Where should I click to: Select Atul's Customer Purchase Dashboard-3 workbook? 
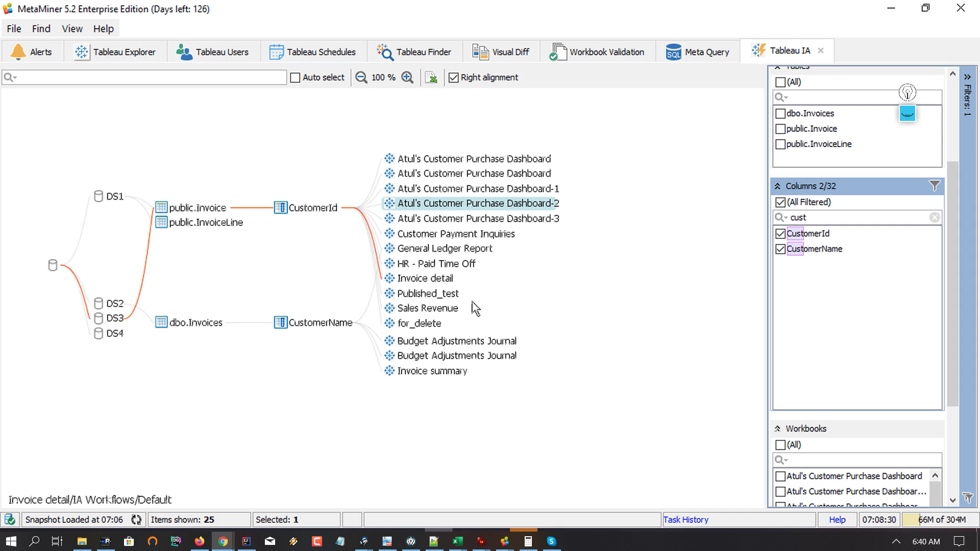(x=472, y=218)
